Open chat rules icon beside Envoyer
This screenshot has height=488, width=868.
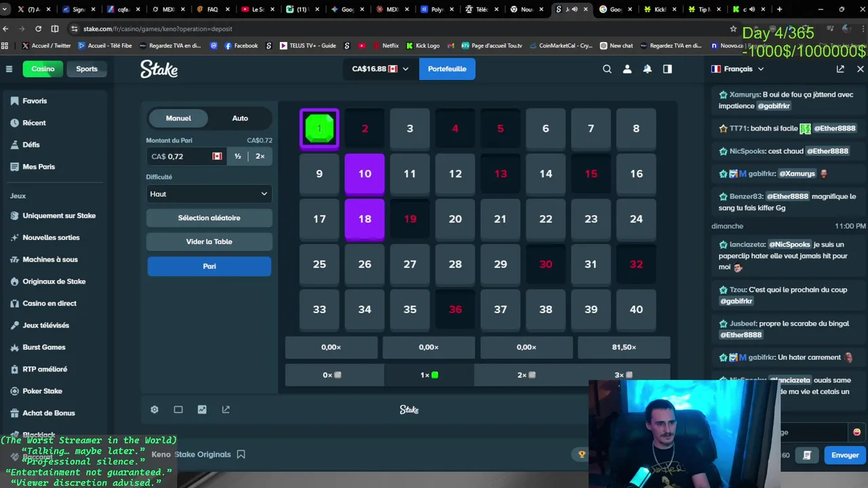[807, 455]
